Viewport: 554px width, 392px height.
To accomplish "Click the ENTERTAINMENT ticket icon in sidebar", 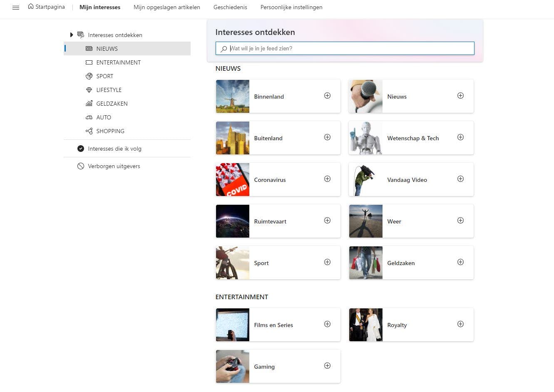I will coord(89,62).
